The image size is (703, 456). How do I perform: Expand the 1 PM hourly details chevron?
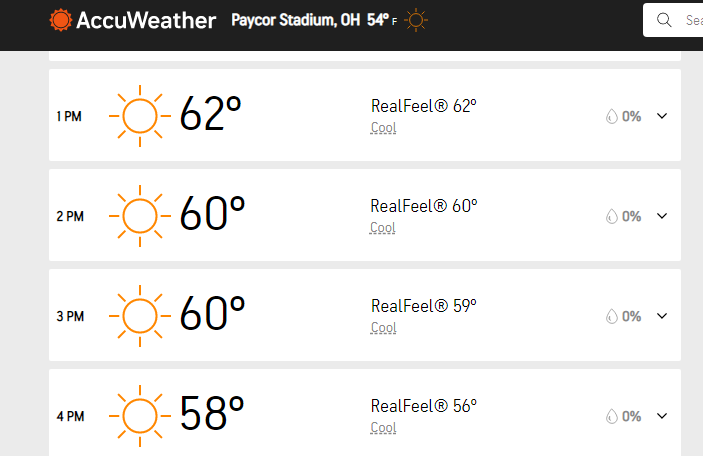point(662,116)
